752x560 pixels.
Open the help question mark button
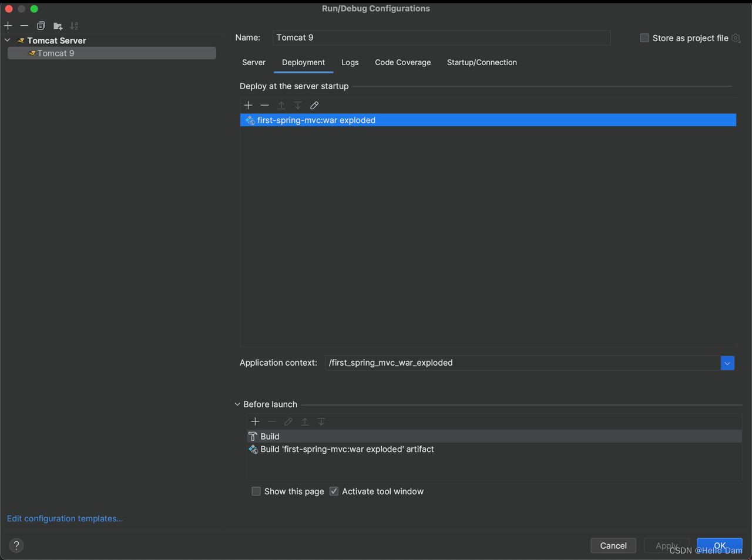16,545
